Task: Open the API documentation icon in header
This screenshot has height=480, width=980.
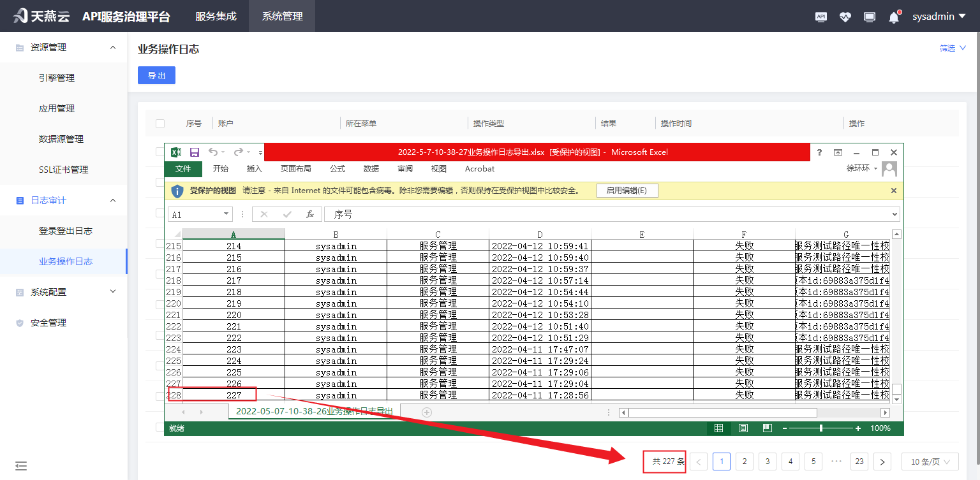Action: point(821,17)
